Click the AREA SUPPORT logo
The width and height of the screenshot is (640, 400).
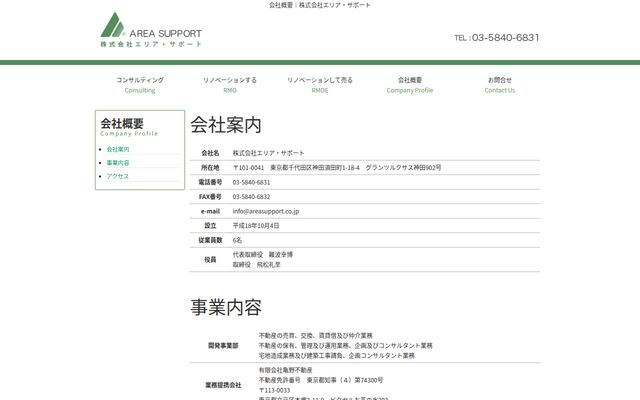151,30
